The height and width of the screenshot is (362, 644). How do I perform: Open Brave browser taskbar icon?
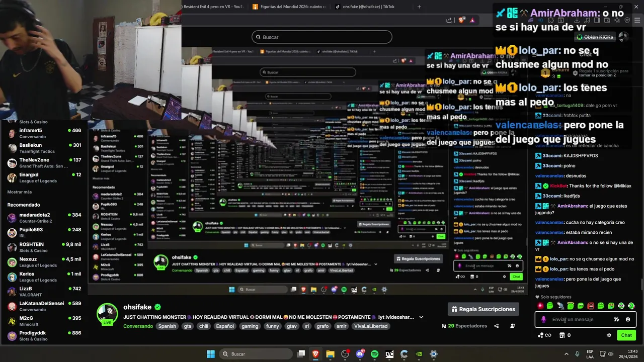(315, 354)
